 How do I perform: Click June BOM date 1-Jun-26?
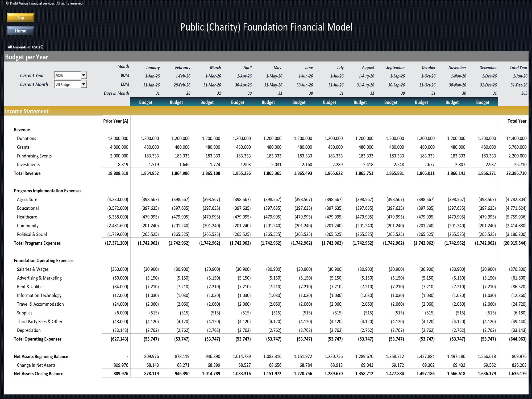coord(306,76)
